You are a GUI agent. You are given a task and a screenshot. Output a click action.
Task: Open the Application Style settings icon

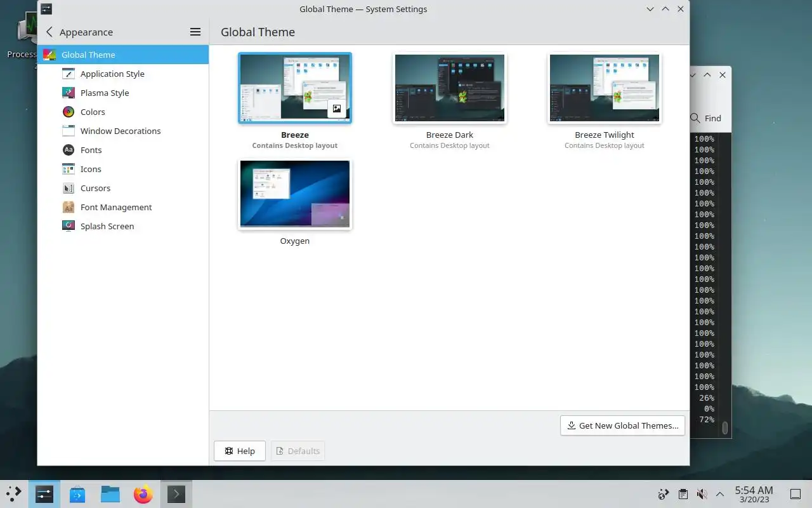pyautogui.click(x=69, y=74)
